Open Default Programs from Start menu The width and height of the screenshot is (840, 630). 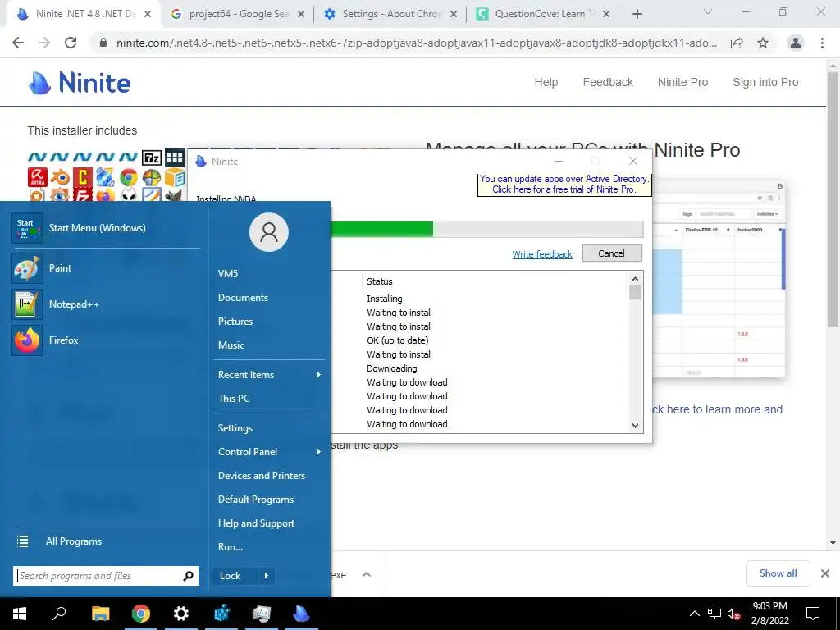pyautogui.click(x=256, y=500)
